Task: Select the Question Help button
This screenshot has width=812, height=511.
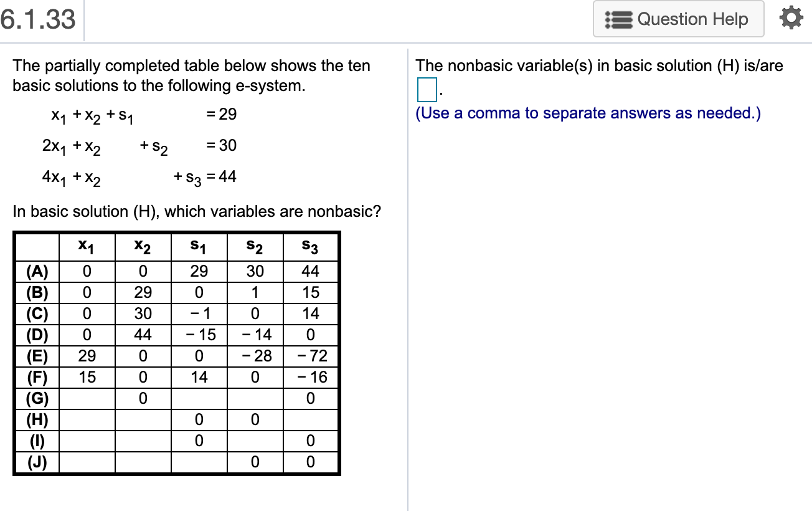Action: click(x=678, y=19)
